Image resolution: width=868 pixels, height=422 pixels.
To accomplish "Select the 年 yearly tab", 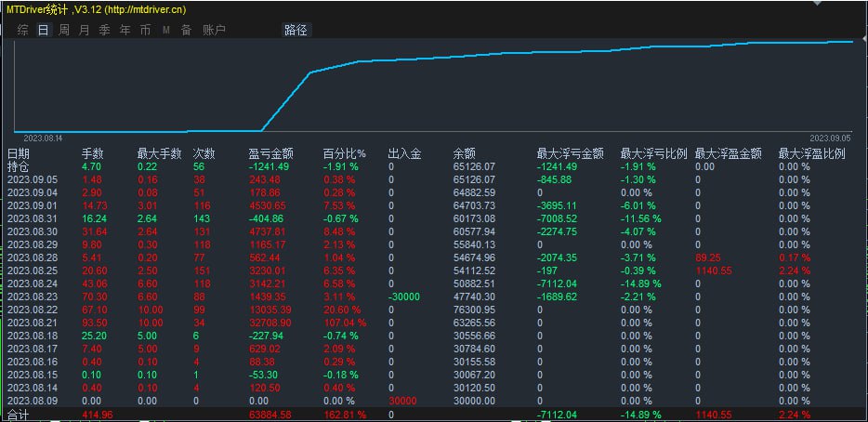I will point(125,30).
